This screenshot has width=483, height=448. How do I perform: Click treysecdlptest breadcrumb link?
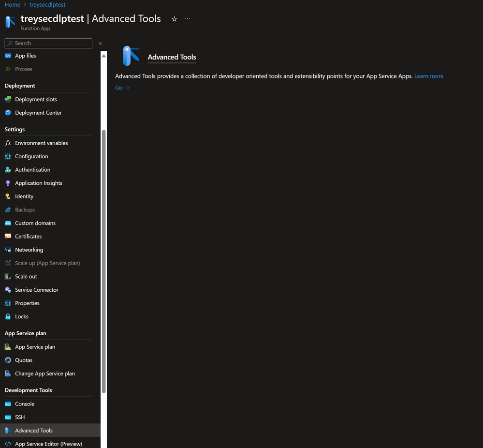pos(47,5)
